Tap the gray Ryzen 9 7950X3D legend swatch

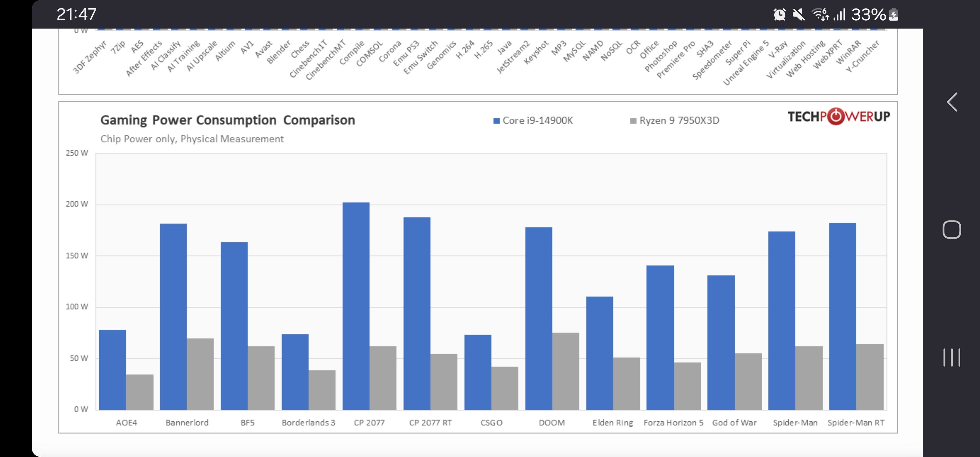(633, 121)
